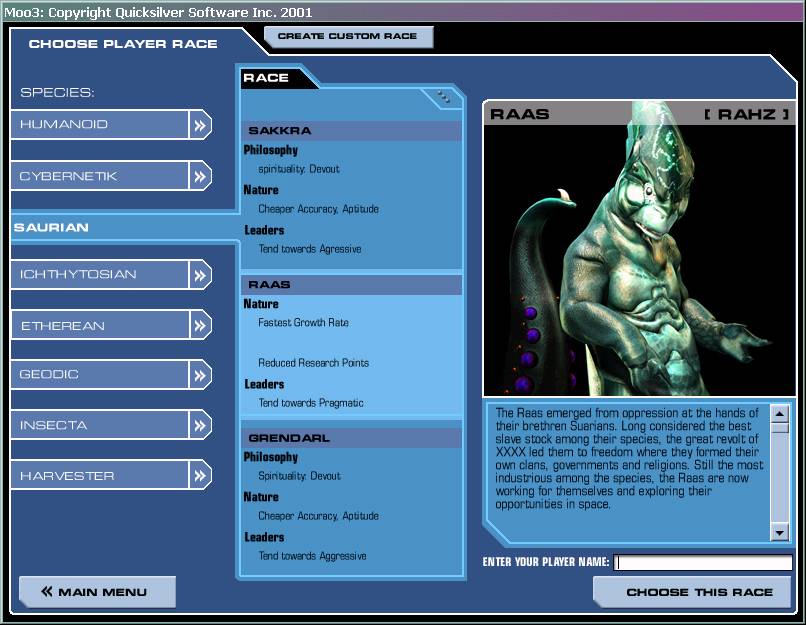Click 'spirituality: Devout' under Sakkra
The image size is (806, 625).
tap(299, 169)
